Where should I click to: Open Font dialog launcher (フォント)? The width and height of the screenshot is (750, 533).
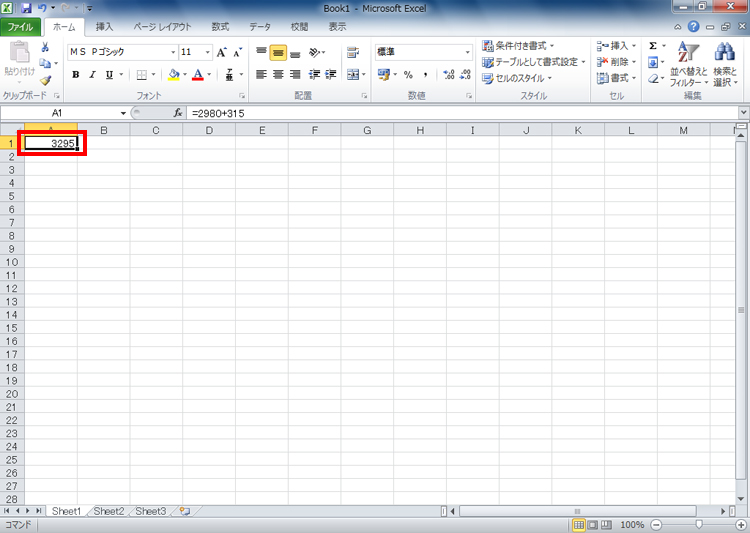pos(242,96)
